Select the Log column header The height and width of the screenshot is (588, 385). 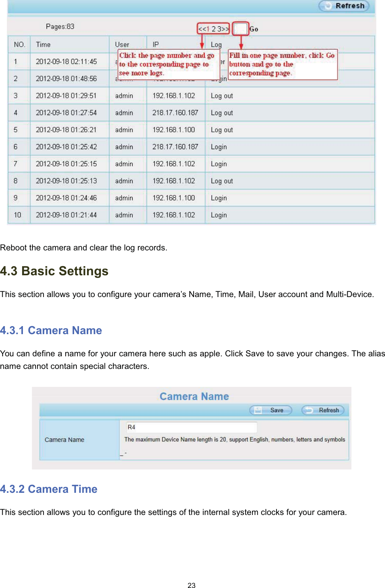pyautogui.click(x=216, y=45)
